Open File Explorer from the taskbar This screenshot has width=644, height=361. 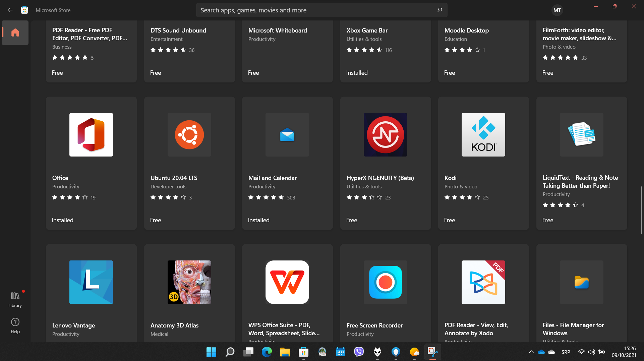click(285, 352)
